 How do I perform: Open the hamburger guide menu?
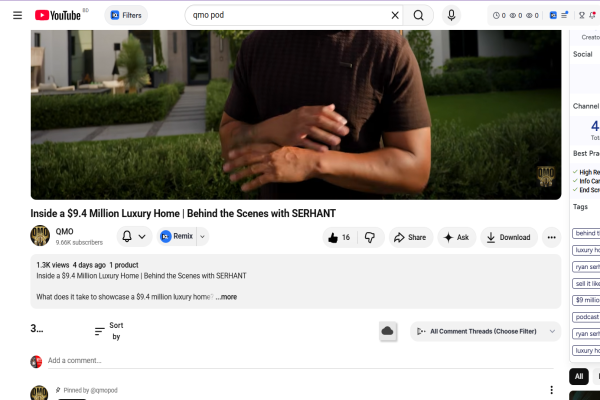tap(17, 15)
